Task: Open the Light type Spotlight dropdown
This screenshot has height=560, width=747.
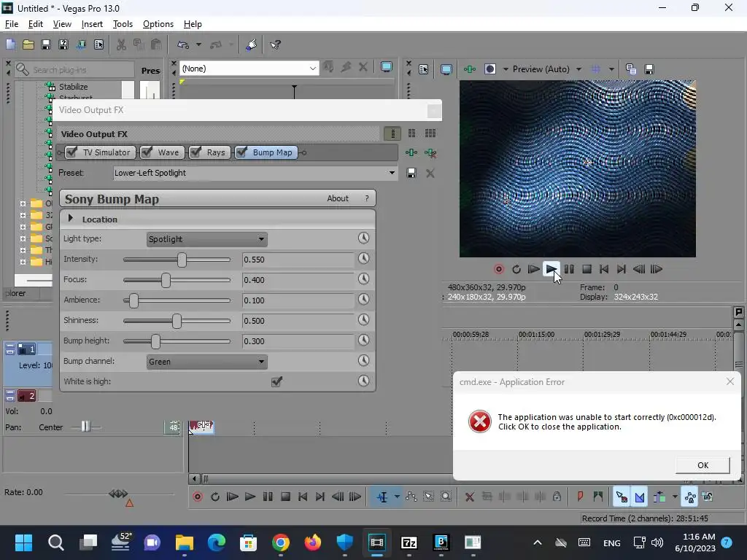Action: coord(206,239)
